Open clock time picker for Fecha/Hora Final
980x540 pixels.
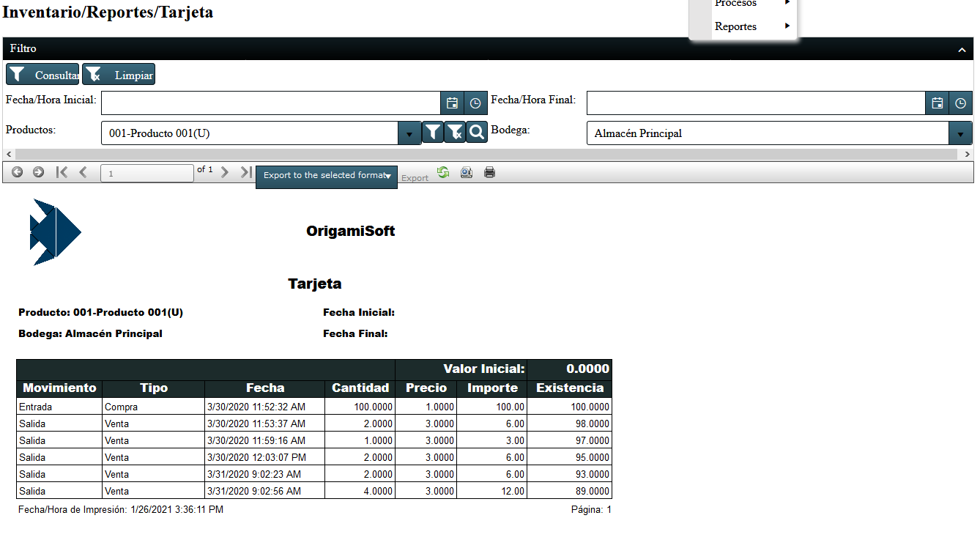pos(961,103)
